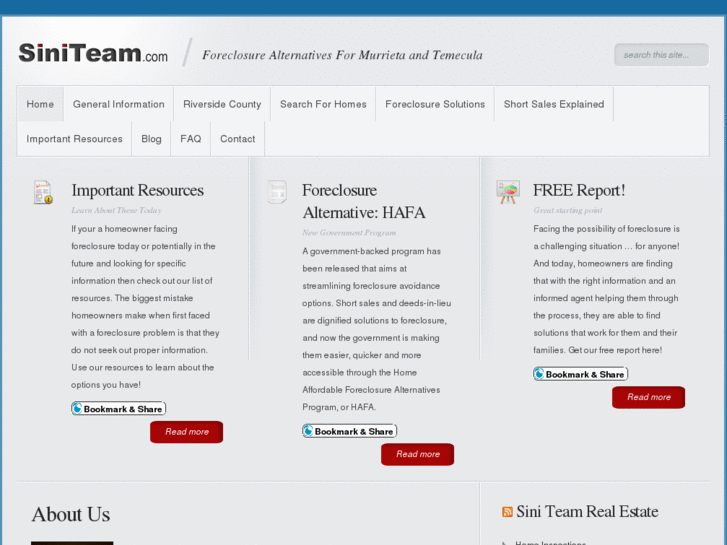
Task: Click Bookmark & Share under Foreclosure Alternative HAFA
Action: (350, 431)
